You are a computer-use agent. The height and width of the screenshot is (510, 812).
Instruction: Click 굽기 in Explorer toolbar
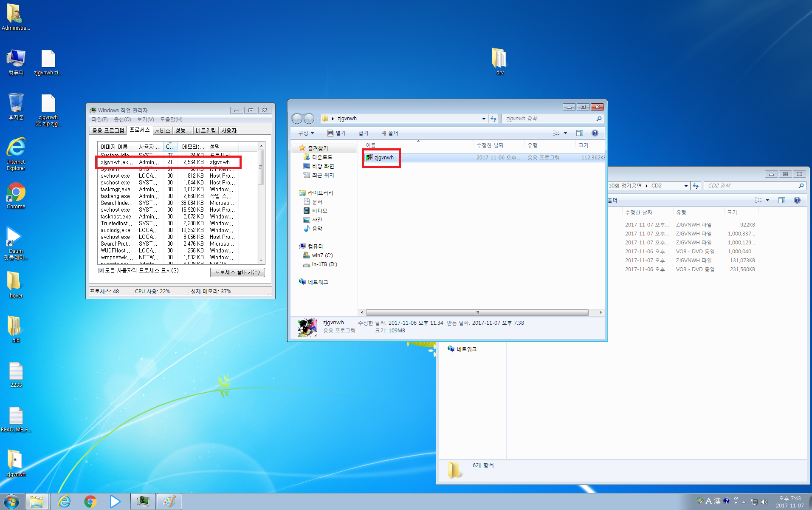364,133
